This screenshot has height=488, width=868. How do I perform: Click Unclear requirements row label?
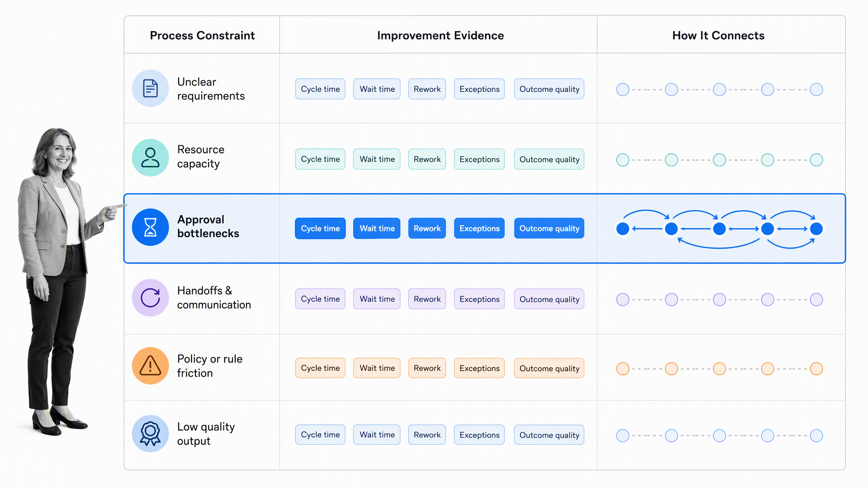pyautogui.click(x=211, y=89)
